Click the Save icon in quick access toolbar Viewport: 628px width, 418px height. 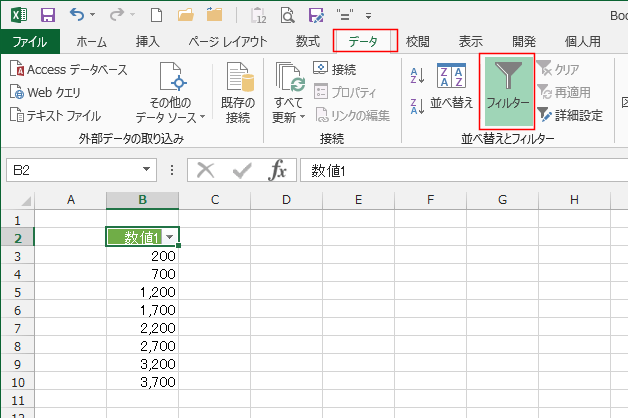click(47, 15)
